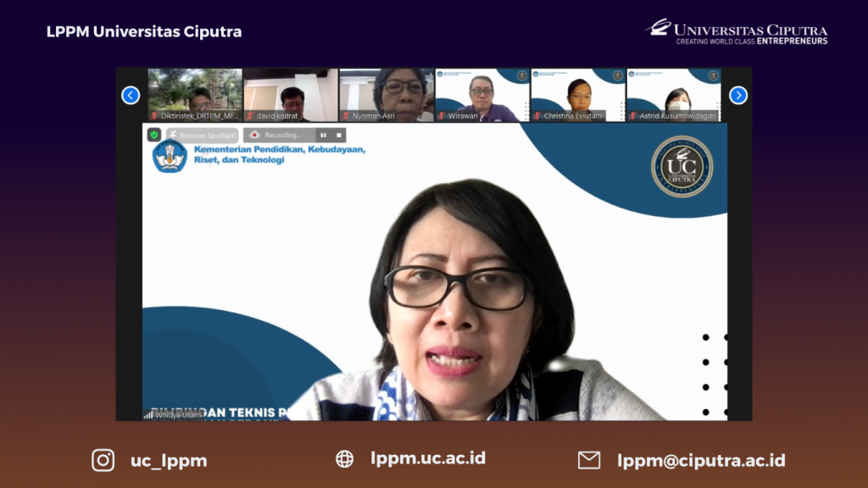Click the globe icon beside lppm.uc.ac.id
The width and height of the screenshot is (868, 488).
(x=344, y=459)
